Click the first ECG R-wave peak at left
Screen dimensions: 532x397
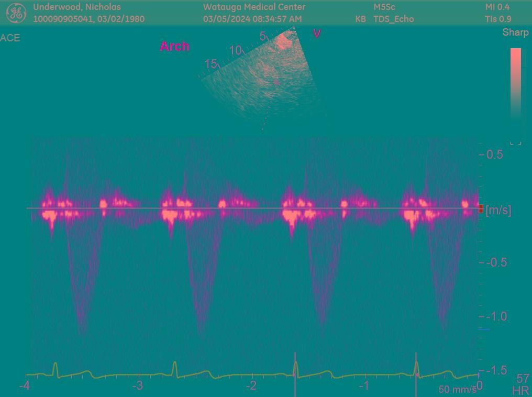(x=55, y=367)
